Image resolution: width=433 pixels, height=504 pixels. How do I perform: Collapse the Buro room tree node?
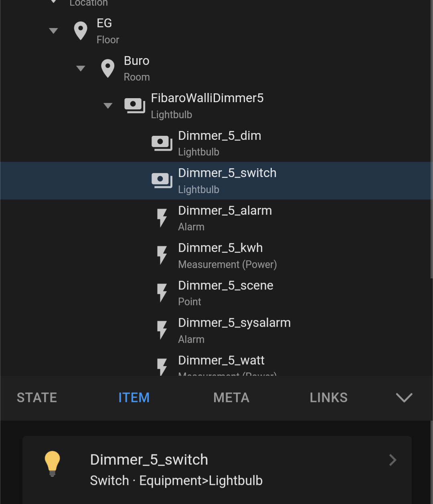[81, 69]
